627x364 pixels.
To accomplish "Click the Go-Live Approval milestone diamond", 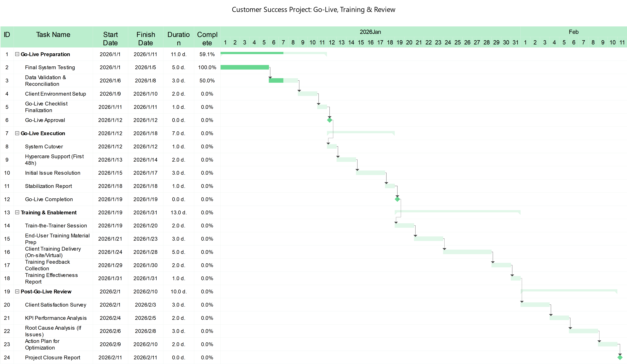I will click(x=329, y=120).
